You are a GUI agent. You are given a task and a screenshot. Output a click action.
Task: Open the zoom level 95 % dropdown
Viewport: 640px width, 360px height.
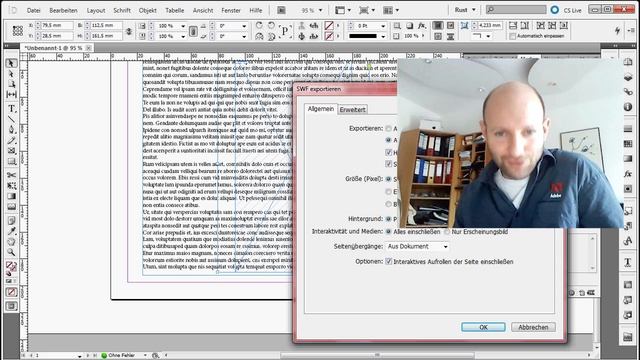tap(320, 10)
